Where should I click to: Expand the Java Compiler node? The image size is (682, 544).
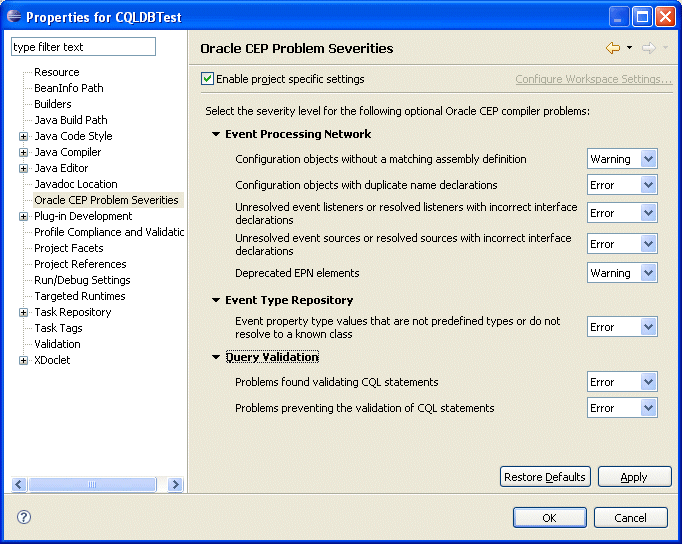(x=23, y=153)
